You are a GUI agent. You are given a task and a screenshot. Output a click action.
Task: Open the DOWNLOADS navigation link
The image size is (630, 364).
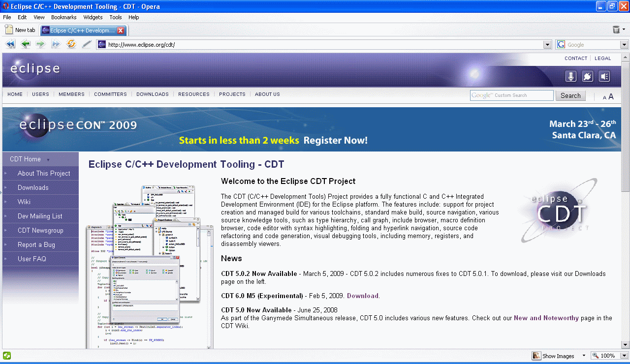click(153, 94)
